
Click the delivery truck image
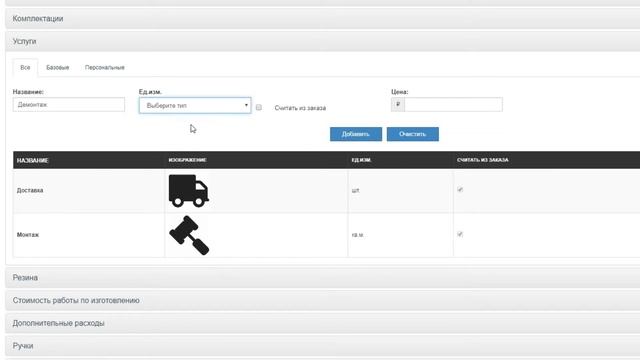tap(189, 191)
